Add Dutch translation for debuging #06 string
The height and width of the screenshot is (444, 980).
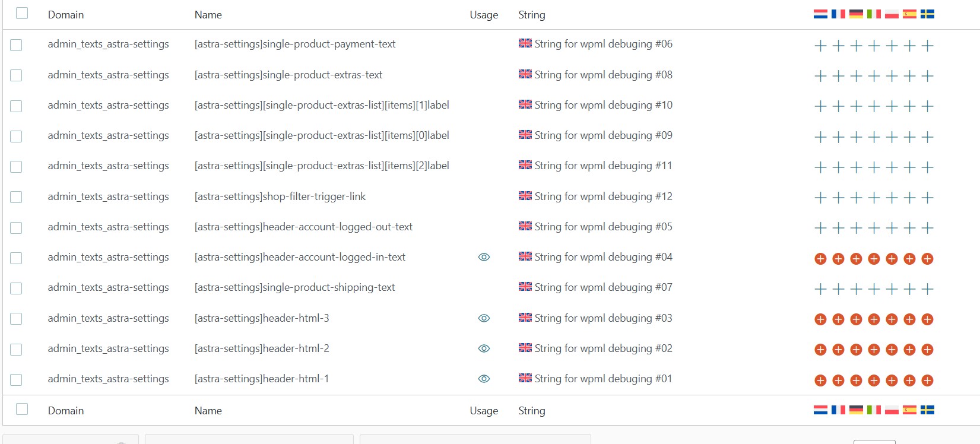820,46
